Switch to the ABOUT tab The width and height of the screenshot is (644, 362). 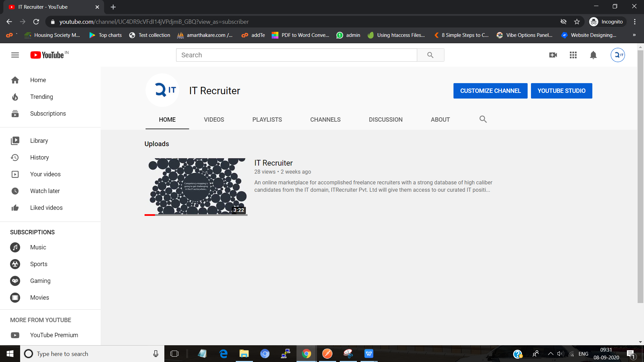click(x=440, y=120)
